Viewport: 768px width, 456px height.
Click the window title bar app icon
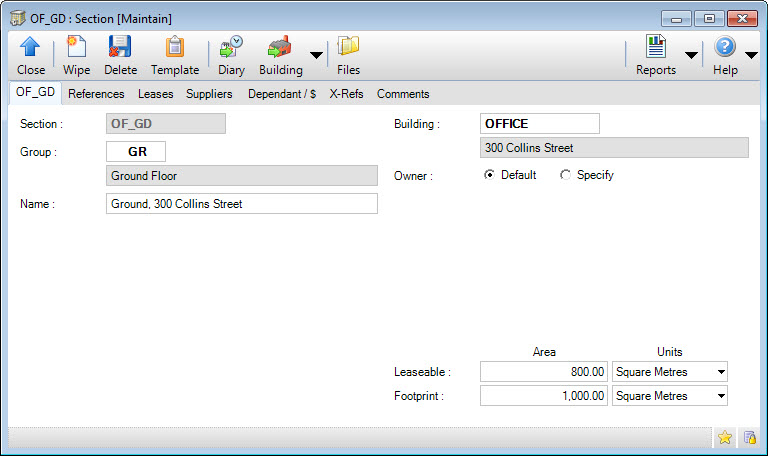pyautogui.click(x=18, y=18)
